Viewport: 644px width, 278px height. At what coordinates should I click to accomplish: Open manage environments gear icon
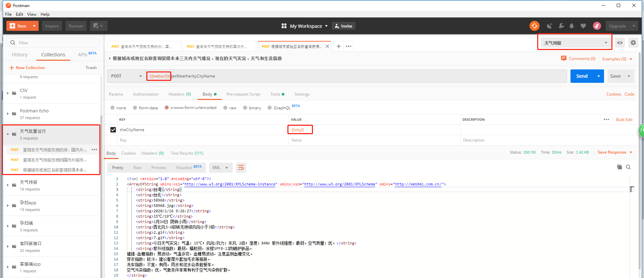pos(633,43)
